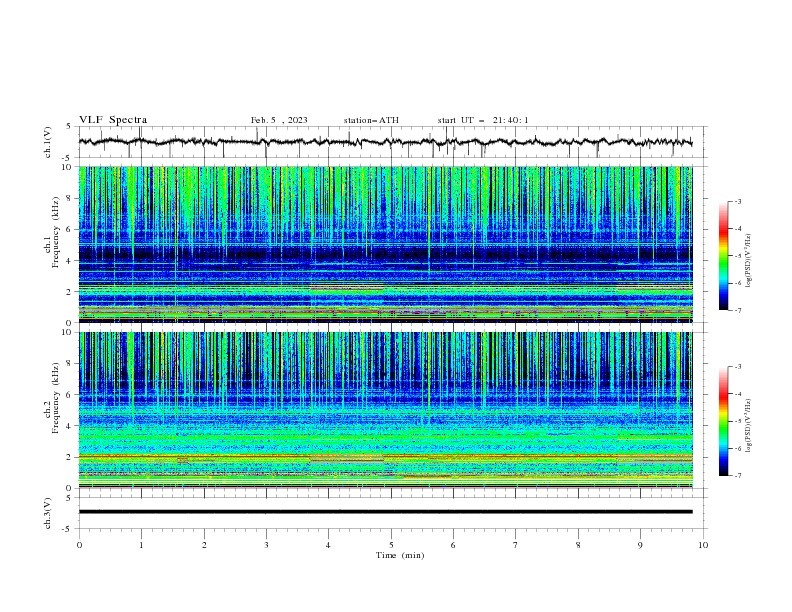Click the log(PSD) label of ch.1 color bar
This screenshot has height=612, width=792.
749,261
